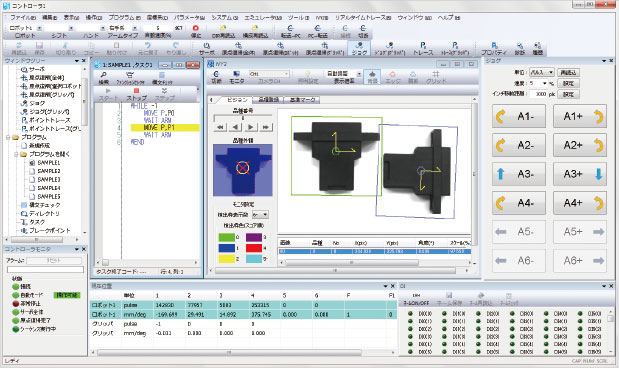Click the A3- jog button

coord(519,174)
